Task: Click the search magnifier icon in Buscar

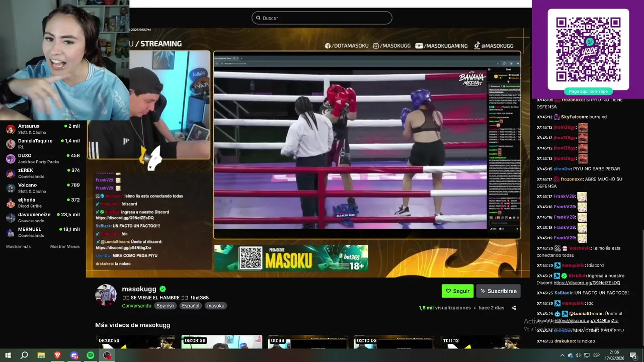Action: coord(258,18)
